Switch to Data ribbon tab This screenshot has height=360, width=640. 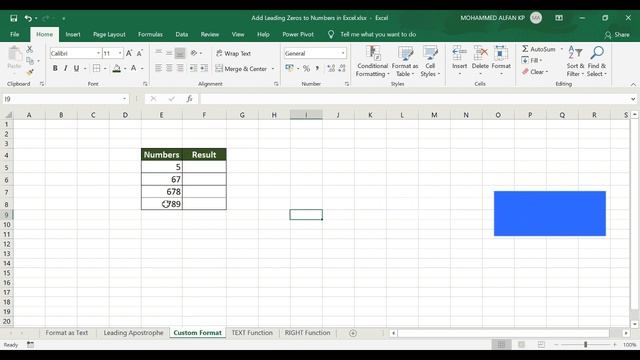click(182, 34)
